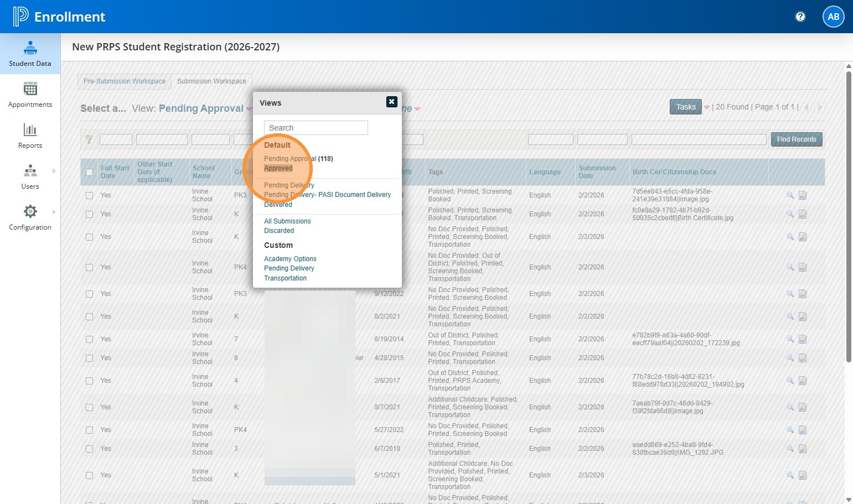853x504 pixels.
Task: Open the Configuration gear icon
Action: (x=30, y=212)
